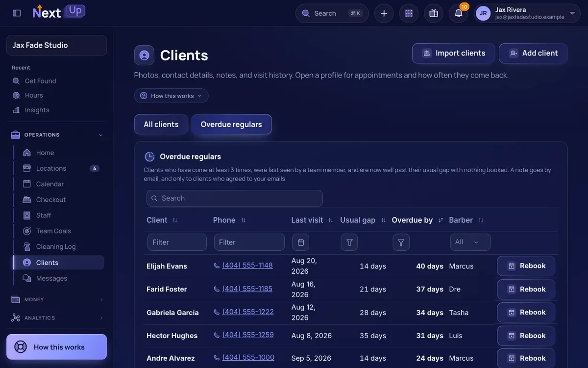
Task: Open the NextUp logo home link
Action: coord(59,12)
